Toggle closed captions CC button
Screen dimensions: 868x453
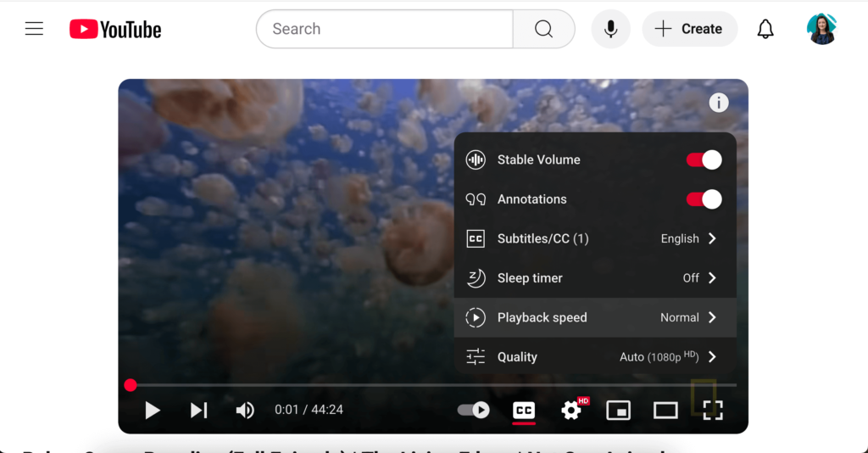(524, 411)
